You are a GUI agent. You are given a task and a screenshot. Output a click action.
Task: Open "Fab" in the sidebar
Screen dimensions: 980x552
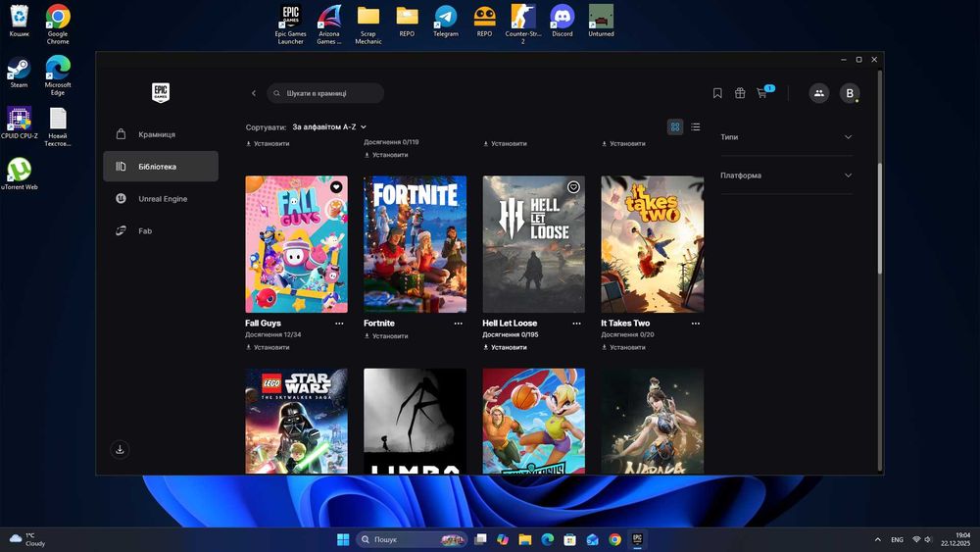point(161,230)
